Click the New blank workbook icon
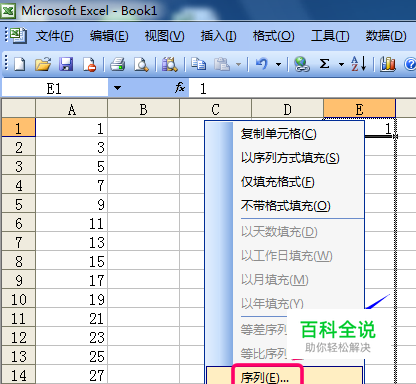 (x=19, y=64)
